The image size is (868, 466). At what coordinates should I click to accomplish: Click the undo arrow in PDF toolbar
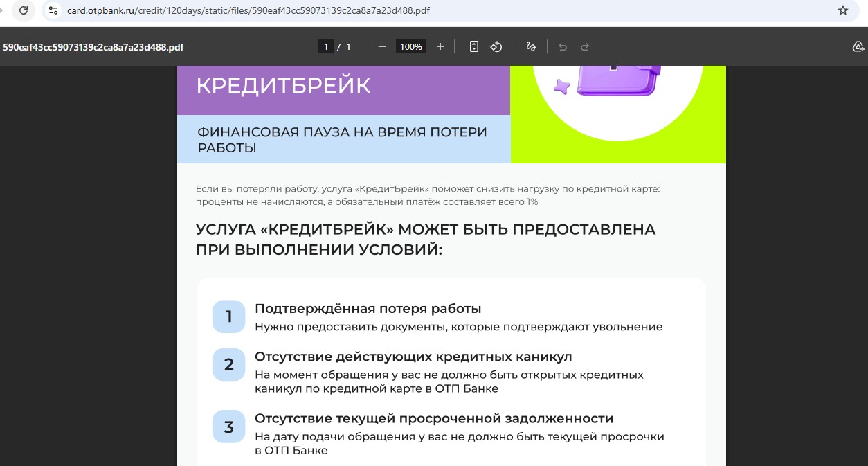[x=563, y=46]
